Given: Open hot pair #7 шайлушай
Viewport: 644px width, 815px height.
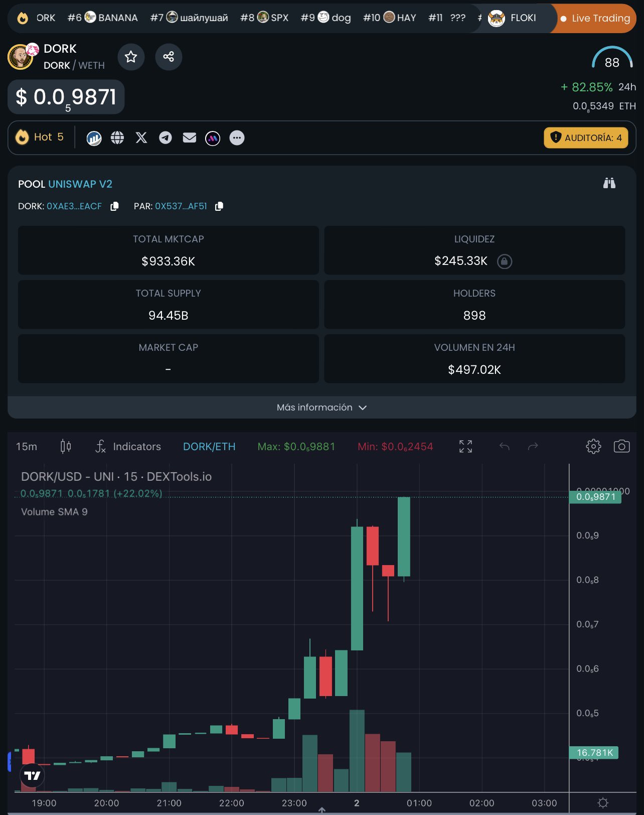Looking at the screenshot, I should pos(189,18).
